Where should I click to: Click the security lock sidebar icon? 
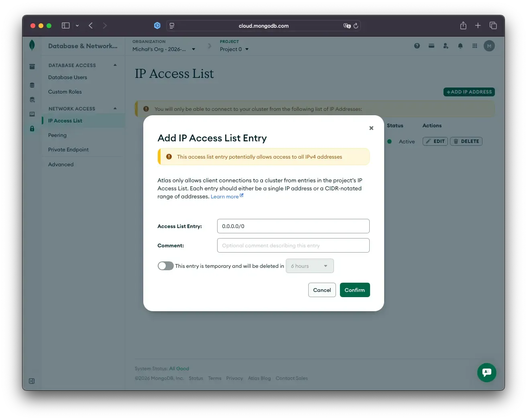pyautogui.click(x=32, y=128)
